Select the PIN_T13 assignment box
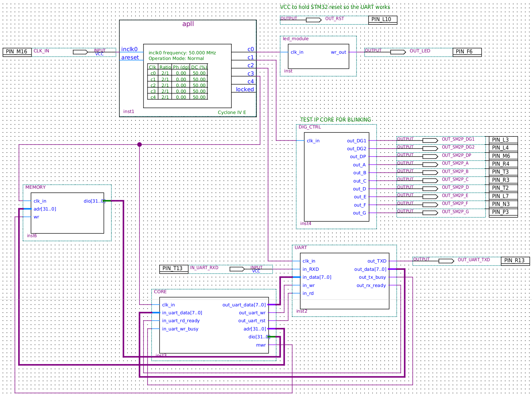The image size is (532, 396). point(174,269)
